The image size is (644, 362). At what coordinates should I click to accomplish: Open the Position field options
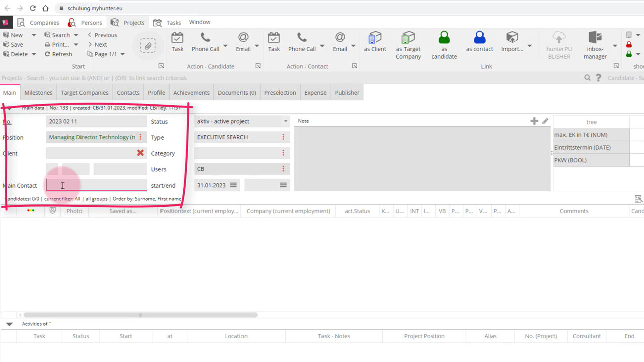pyautogui.click(x=140, y=137)
